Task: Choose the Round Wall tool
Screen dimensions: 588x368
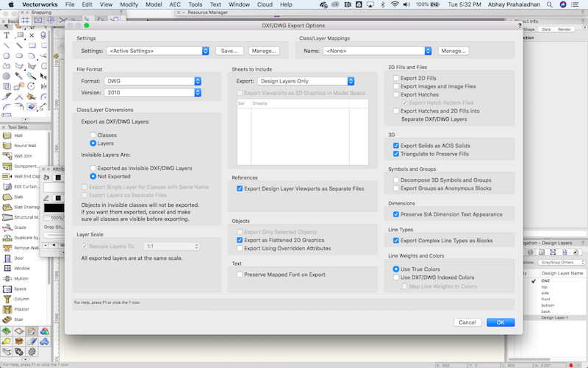Action: (24, 146)
